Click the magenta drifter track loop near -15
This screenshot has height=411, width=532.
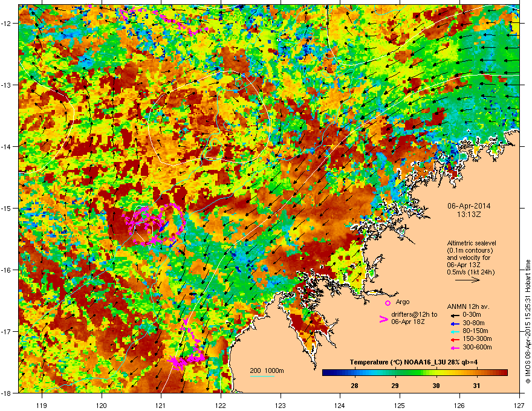coord(154,224)
